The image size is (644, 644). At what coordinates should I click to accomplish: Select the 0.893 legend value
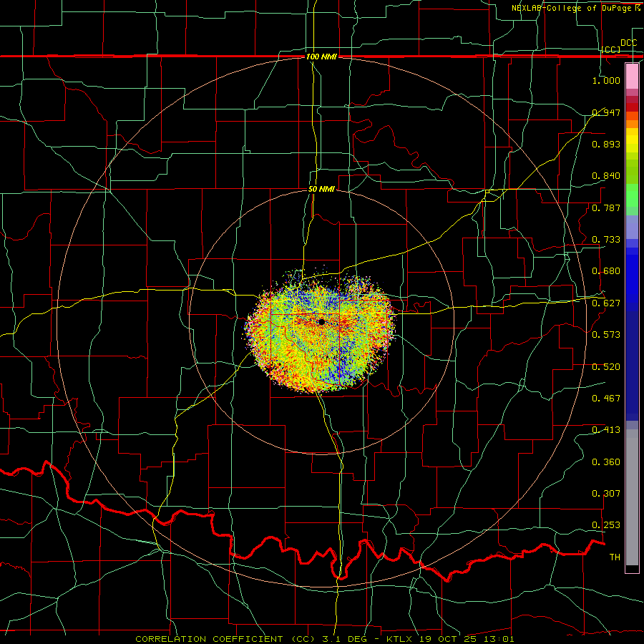coord(606,144)
